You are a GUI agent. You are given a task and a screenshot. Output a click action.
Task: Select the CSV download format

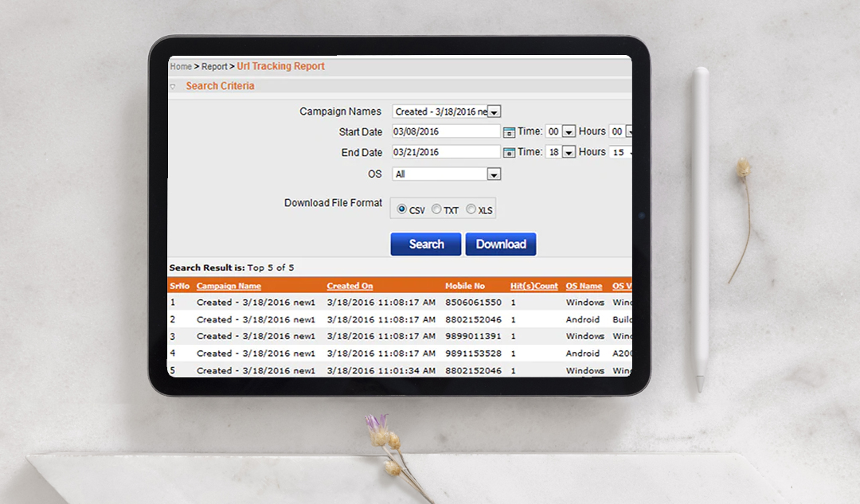click(x=403, y=209)
